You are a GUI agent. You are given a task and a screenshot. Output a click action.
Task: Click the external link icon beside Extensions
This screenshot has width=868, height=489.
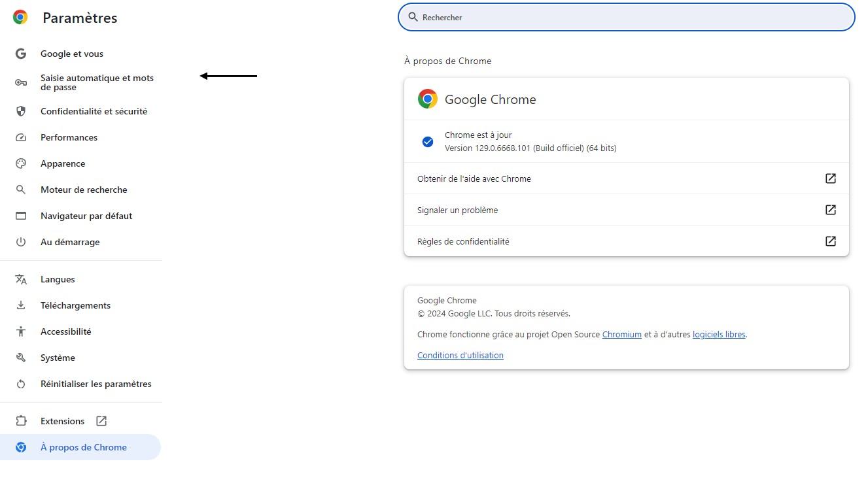(101, 421)
